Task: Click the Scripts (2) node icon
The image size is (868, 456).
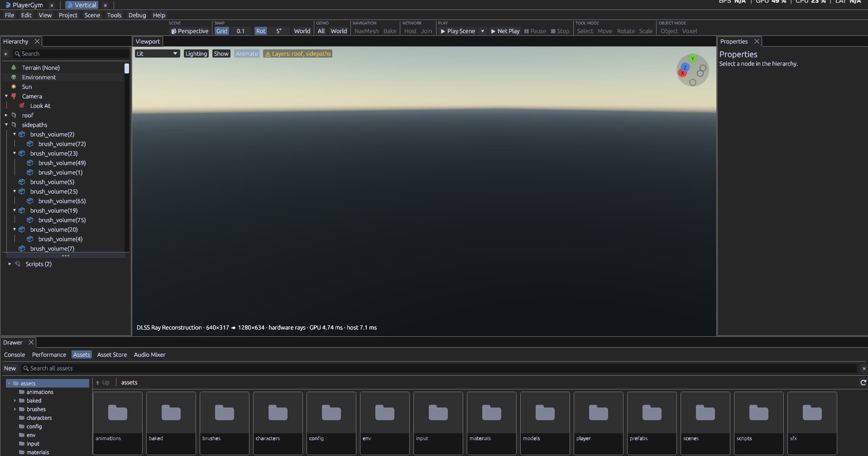Action: point(17,264)
